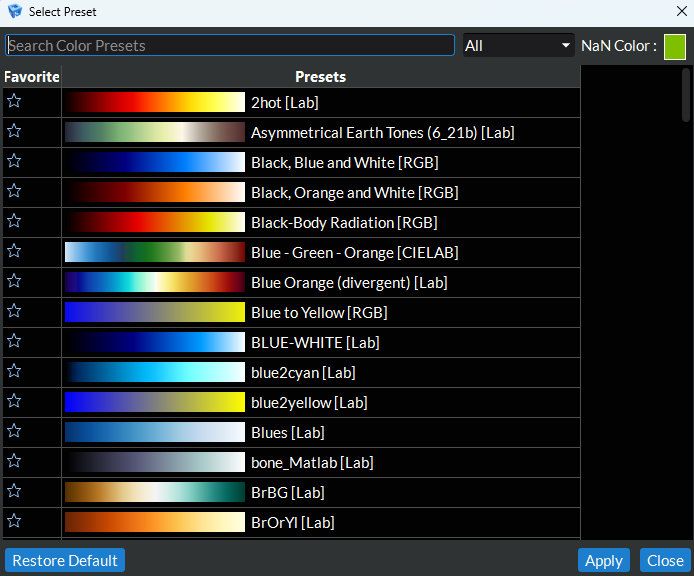Click "Blues [Lab]" label
694x576 pixels.
[288, 433]
